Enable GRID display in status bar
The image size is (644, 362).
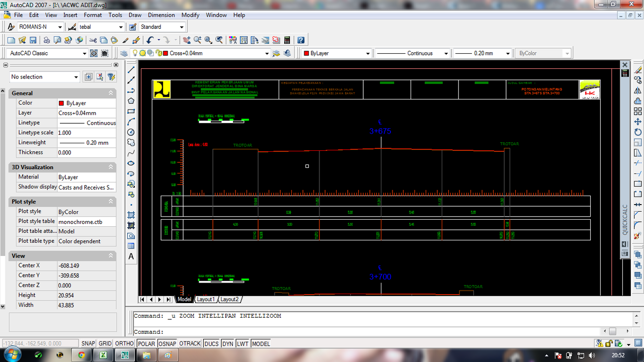pyautogui.click(x=105, y=344)
